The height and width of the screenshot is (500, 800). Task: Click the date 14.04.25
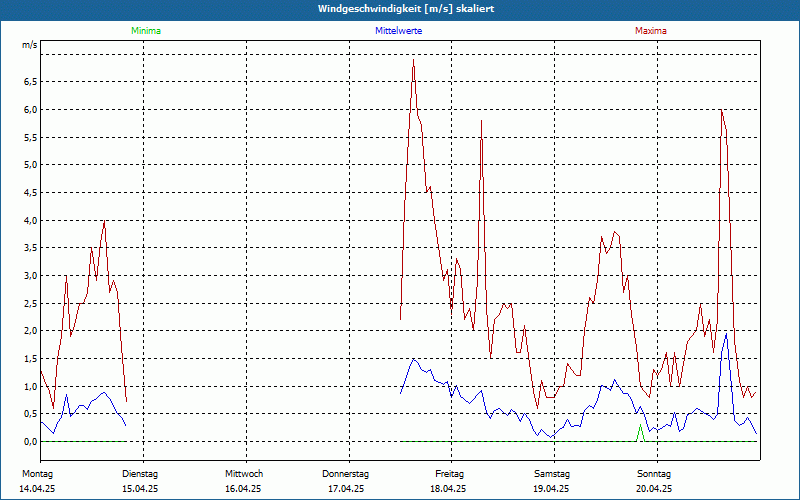(x=37, y=489)
